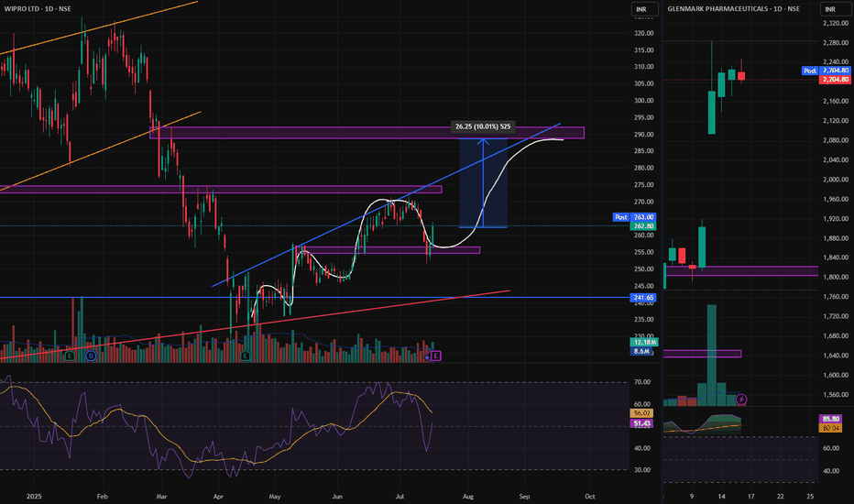Click the tallest Glenmark volume bar
The image size is (854, 504).
coord(711,356)
